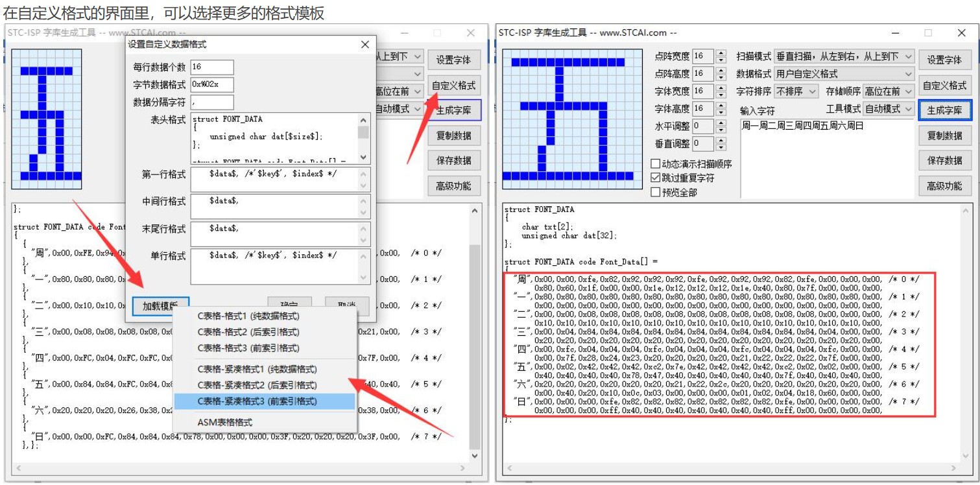Viewport: 980px width, 485px height.
Task: Choose C表格-紧凑格式1 (纯数据格式) template
Action: [x=265, y=370]
